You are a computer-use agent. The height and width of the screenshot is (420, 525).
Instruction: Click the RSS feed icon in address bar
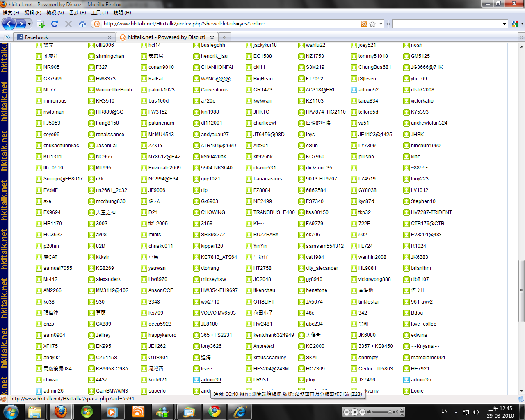(364, 24)
